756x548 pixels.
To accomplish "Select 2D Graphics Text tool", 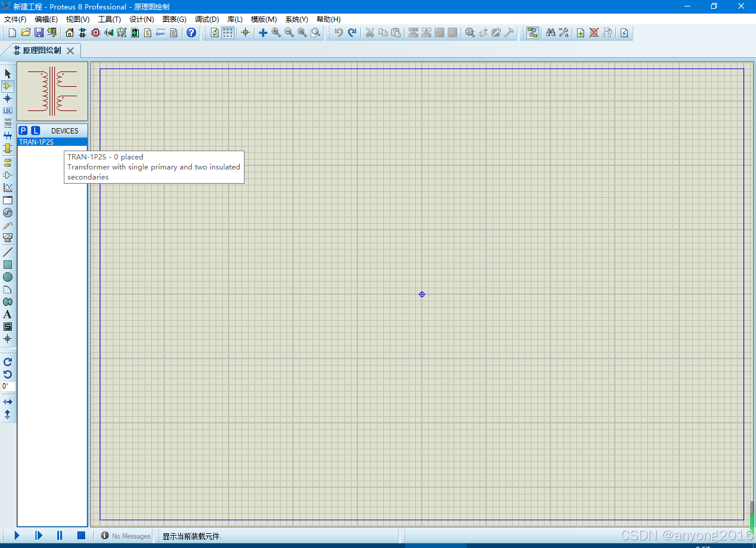I will coord(8,314).
